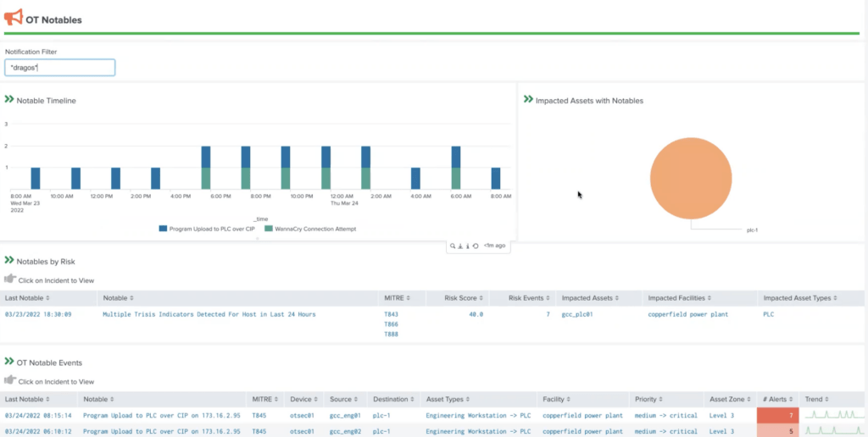868x437 pixels.
Task: Click the plc-1 orange pie slice
Action: click(x=691, y=178)
